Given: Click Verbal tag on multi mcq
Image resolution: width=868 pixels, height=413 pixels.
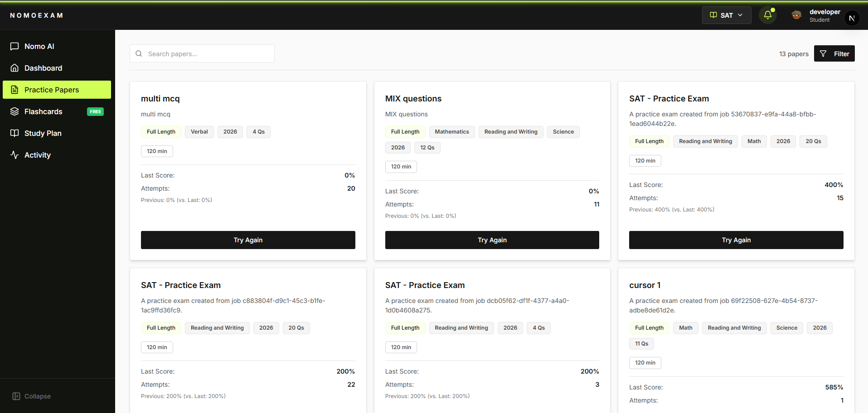Looking at the screenshot, I should click(x=199, y=132).
